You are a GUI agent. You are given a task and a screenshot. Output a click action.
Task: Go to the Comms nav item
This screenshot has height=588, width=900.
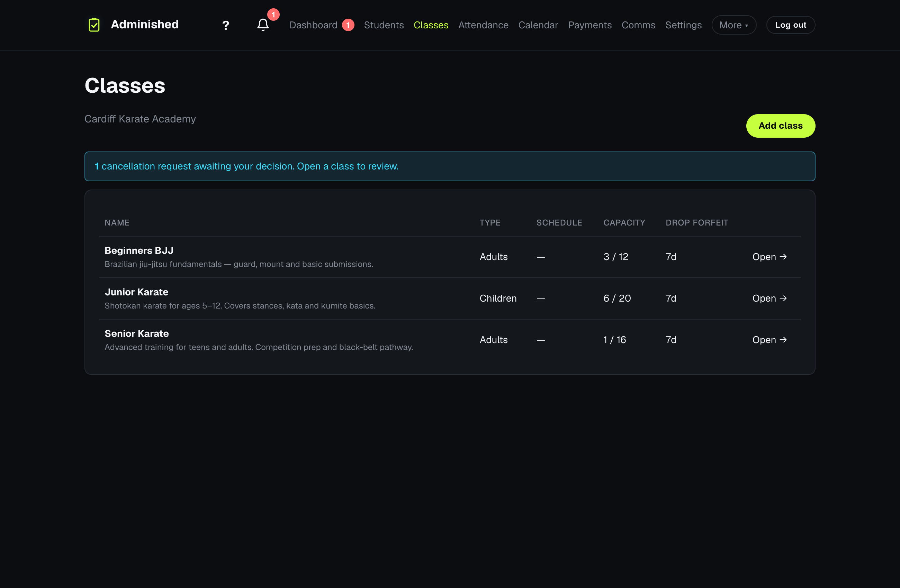point(638,25)
